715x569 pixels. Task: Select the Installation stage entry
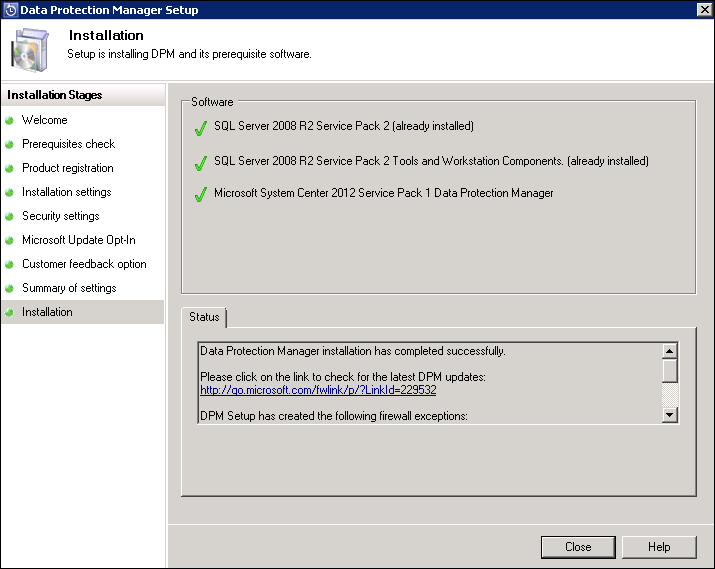tap(83, 312)
